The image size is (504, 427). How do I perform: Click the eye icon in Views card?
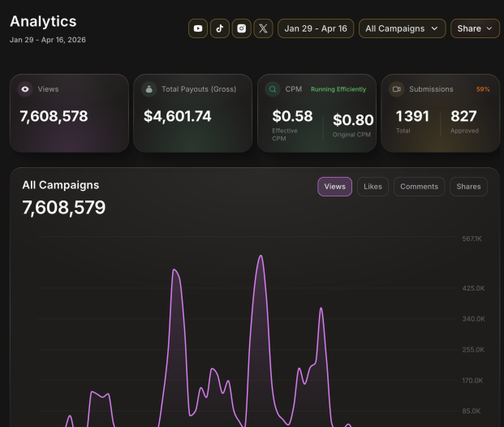coord(25,89)
